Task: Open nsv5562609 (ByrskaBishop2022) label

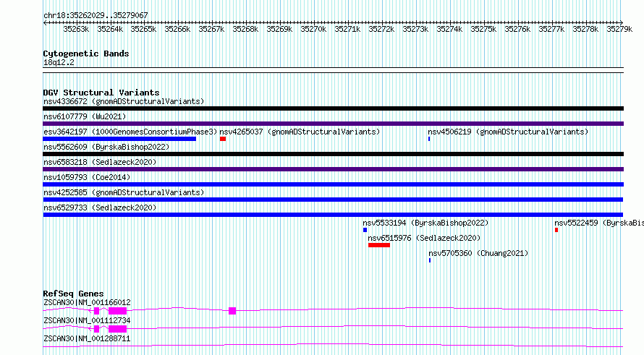Action: click(106, 147)
